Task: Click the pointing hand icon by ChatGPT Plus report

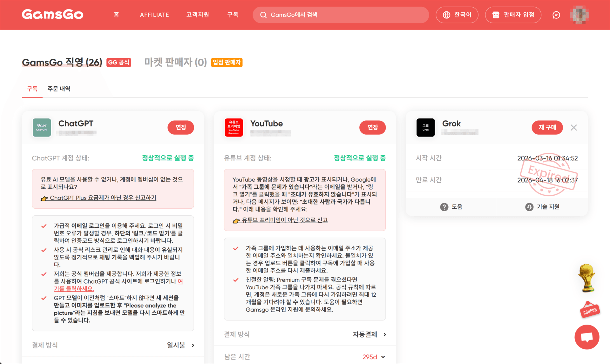Action: click(x=44, y=198)
